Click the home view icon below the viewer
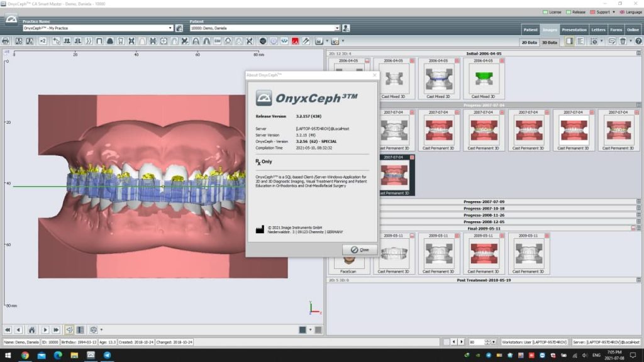The image size is (644, 362). tap(31, 329)
